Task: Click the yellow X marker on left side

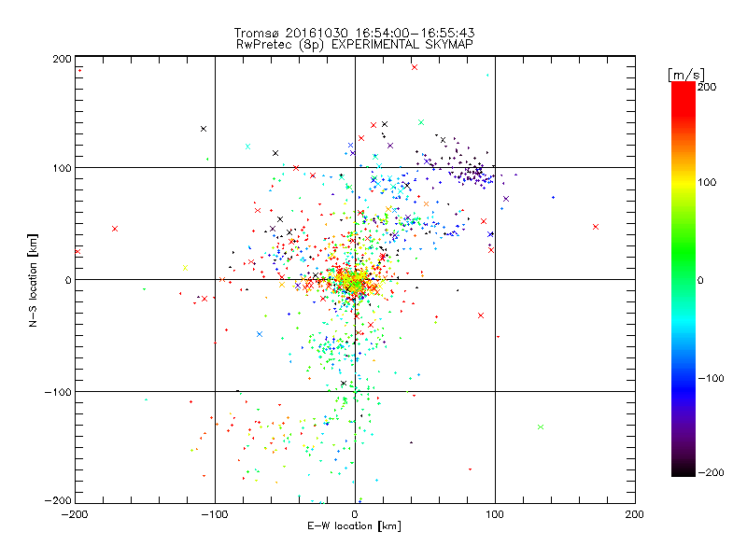Action: [185, 268]
